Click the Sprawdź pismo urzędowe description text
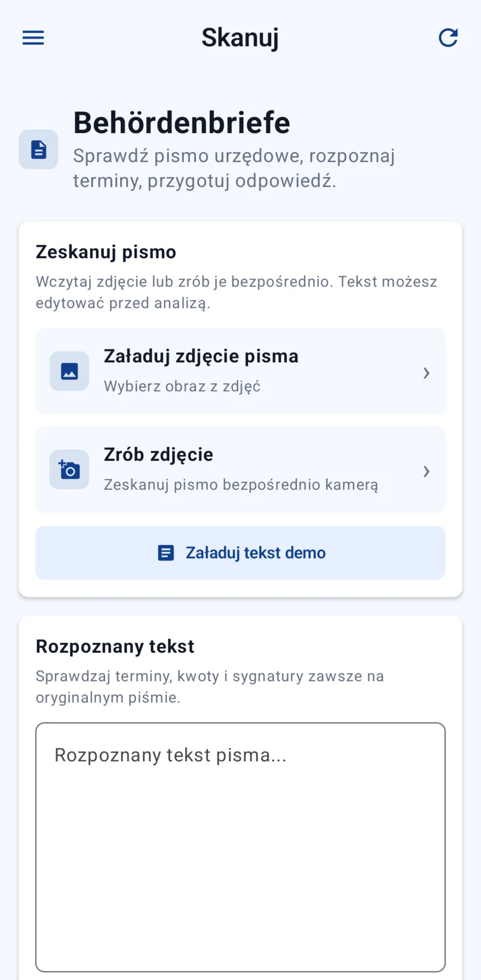The width and height of the screenshot is (481, 980). tap(234, 168)
